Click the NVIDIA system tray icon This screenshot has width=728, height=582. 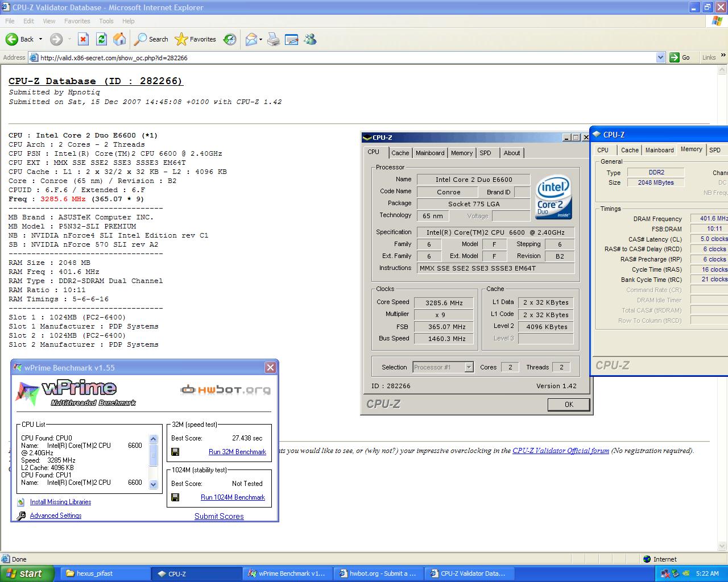[685, 573]
